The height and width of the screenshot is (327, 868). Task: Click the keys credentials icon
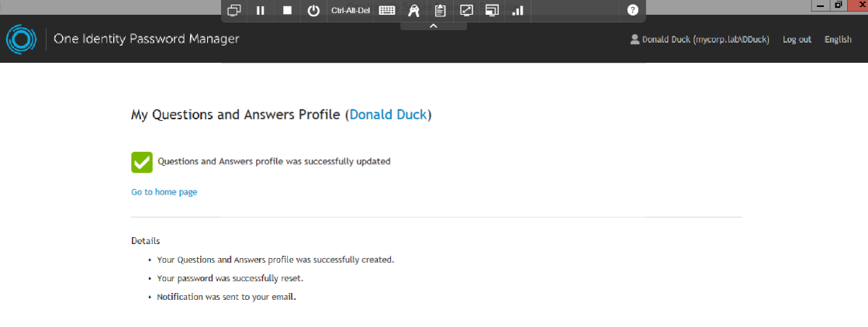413,11
